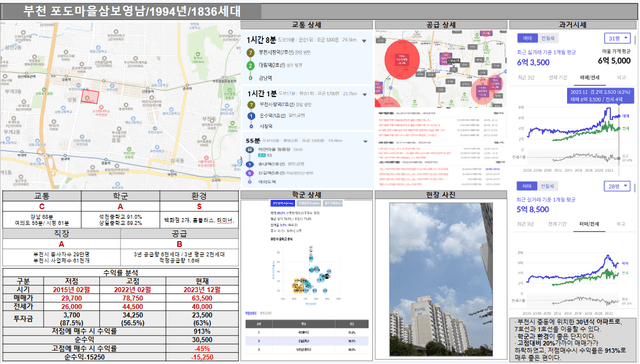Viewport: 640px width, 364px height.
Task: Click the blue line 1 icon at 온수역
Action: (x=251, y=116)
